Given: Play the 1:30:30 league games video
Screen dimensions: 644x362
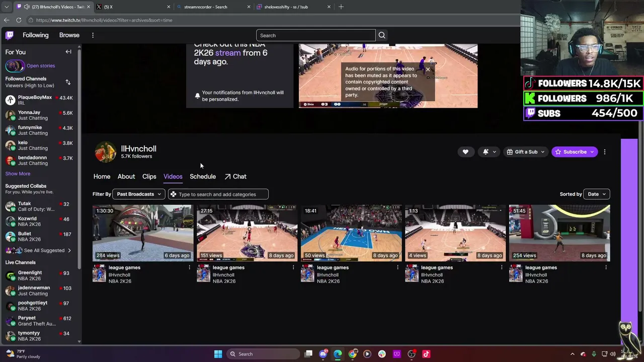Looking at the screenshot, I should tap(143, 233).
